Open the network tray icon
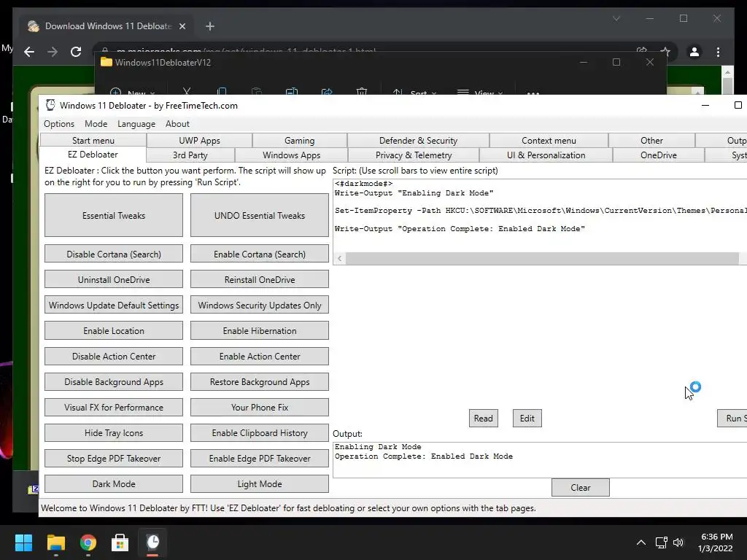The width and height of the screenshot is (747, 560). tap(661, 542)
